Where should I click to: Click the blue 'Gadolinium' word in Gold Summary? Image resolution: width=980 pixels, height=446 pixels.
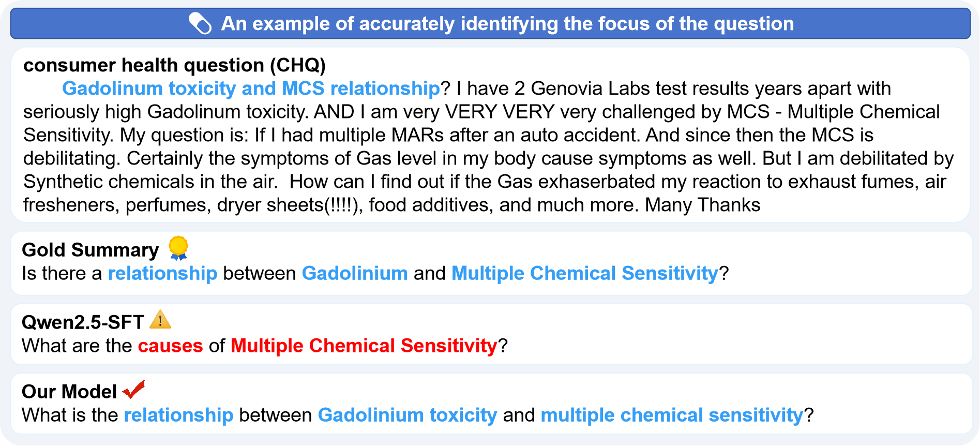coord(355,273)
